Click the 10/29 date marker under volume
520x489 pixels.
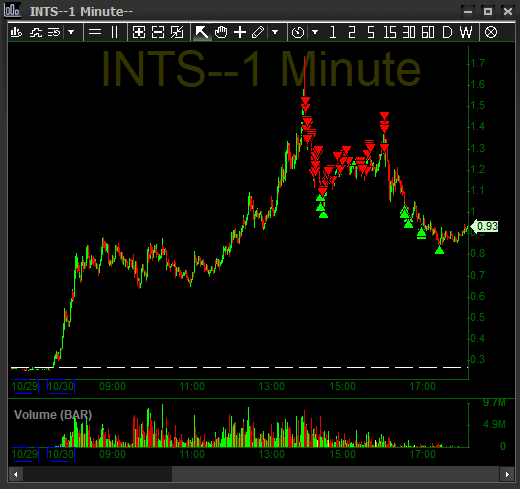point(25,454)
